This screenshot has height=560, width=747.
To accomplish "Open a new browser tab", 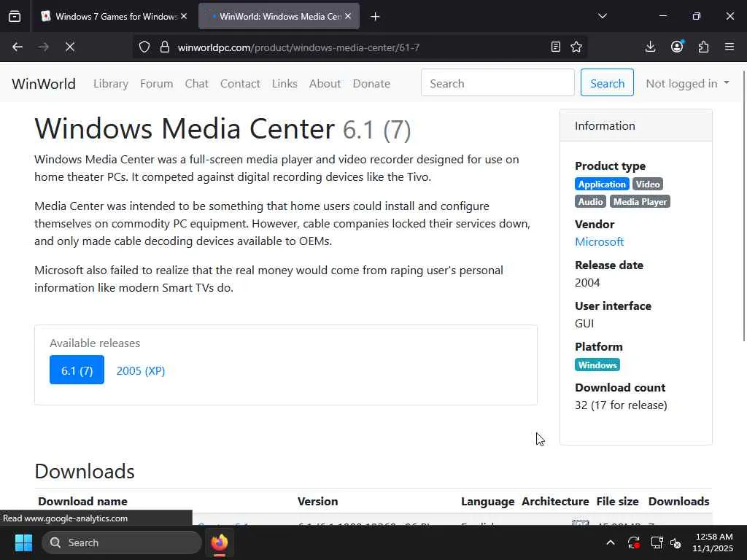I will click(375, 17).
